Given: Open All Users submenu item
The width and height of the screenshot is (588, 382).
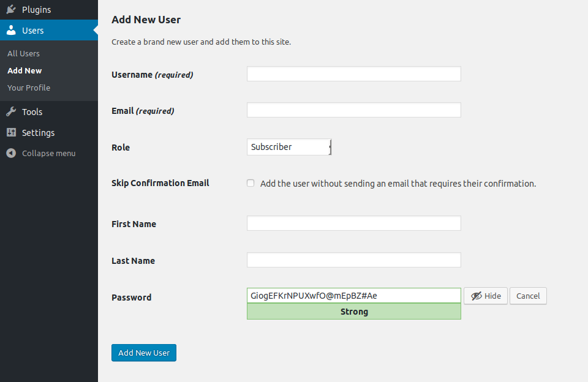Looking at the screenshot, I should pos(23,54).
